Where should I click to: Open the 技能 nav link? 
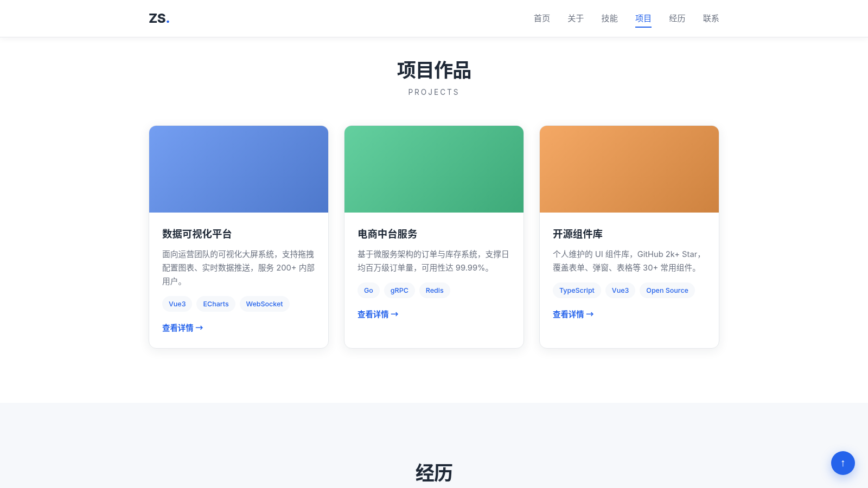610,18
